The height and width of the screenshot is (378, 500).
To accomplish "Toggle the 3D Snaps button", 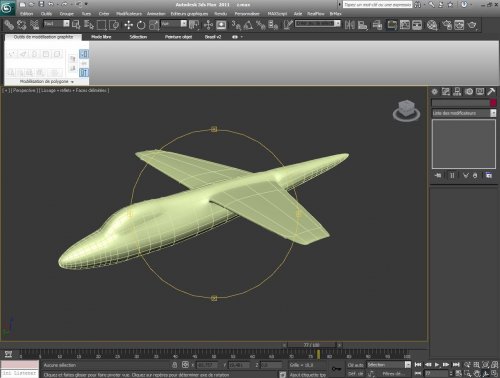I will [x=236, y=25].
